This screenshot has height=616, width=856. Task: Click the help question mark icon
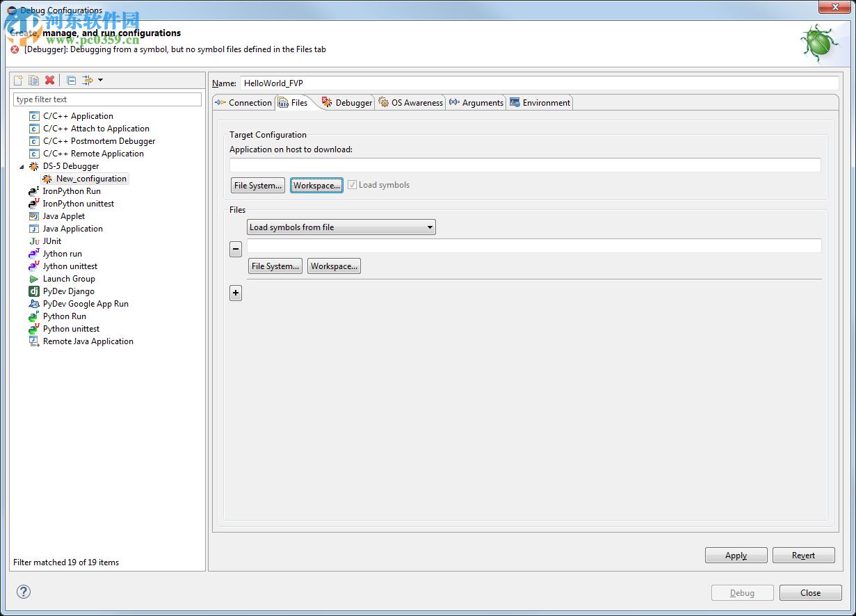pyautogui.click(x=24, y=592)
